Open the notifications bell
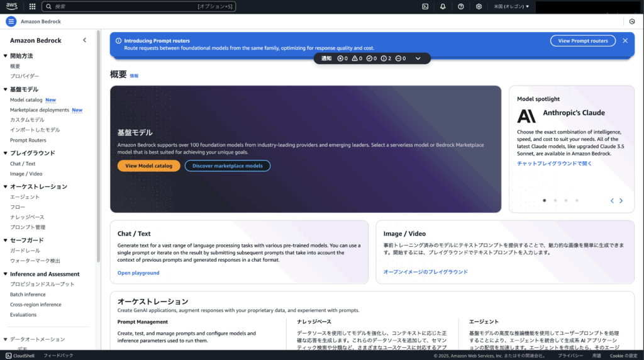 443,6
